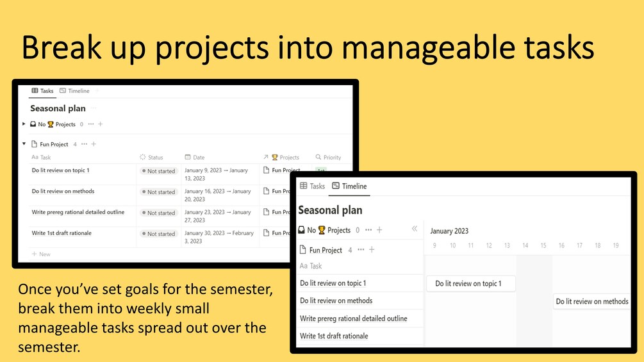Click plus icon beside Fun Project in timeline view
644x362 pixels.
(x=372, y=250)
